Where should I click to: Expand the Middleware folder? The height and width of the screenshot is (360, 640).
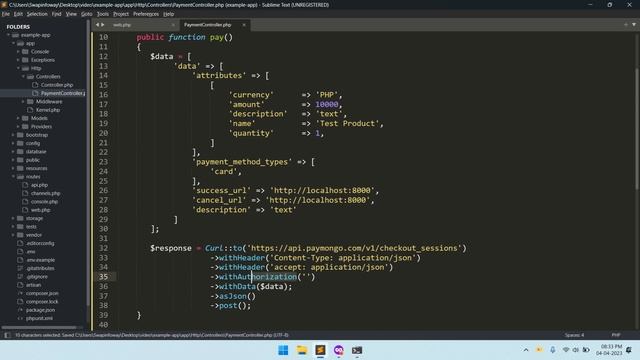(x=23, y=102)
